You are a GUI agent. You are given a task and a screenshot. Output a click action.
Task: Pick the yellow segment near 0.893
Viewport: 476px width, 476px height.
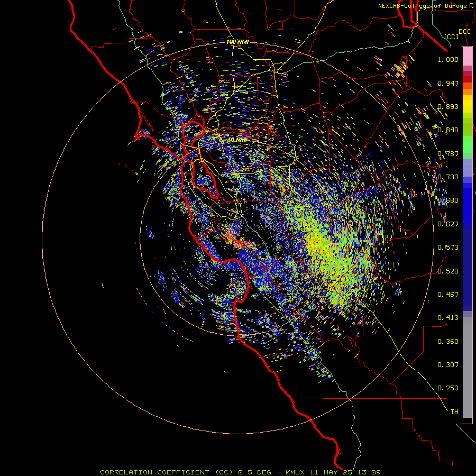[x=467, y=104]
